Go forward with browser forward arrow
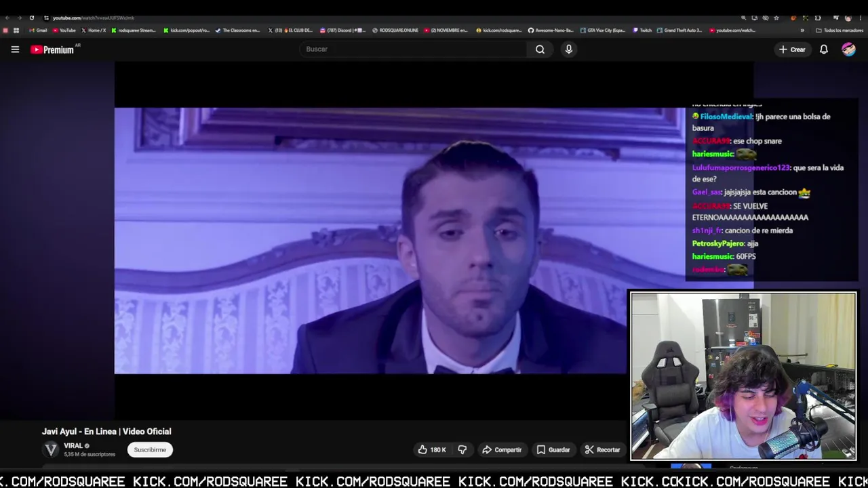868x488 pixels. pos(19,18)
